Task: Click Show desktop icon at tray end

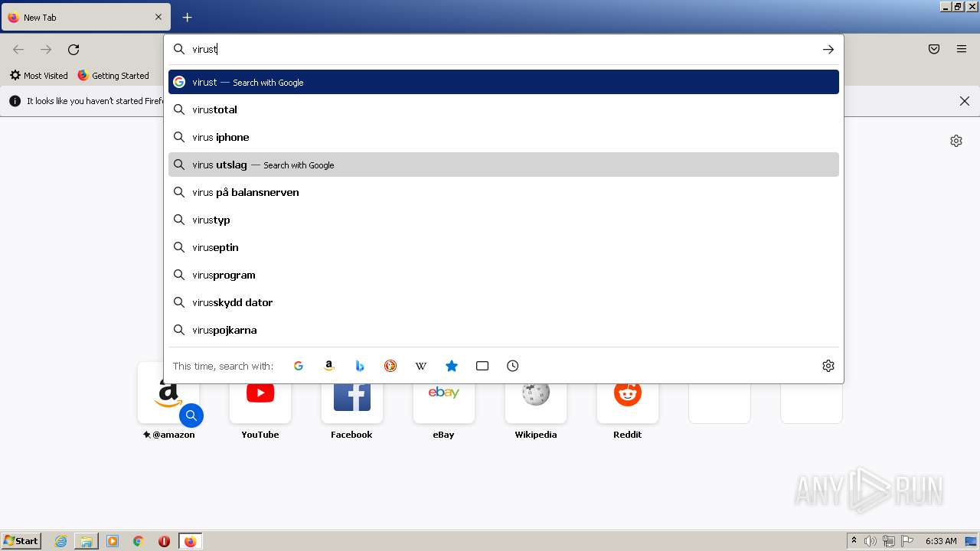Action: point(971,541)
